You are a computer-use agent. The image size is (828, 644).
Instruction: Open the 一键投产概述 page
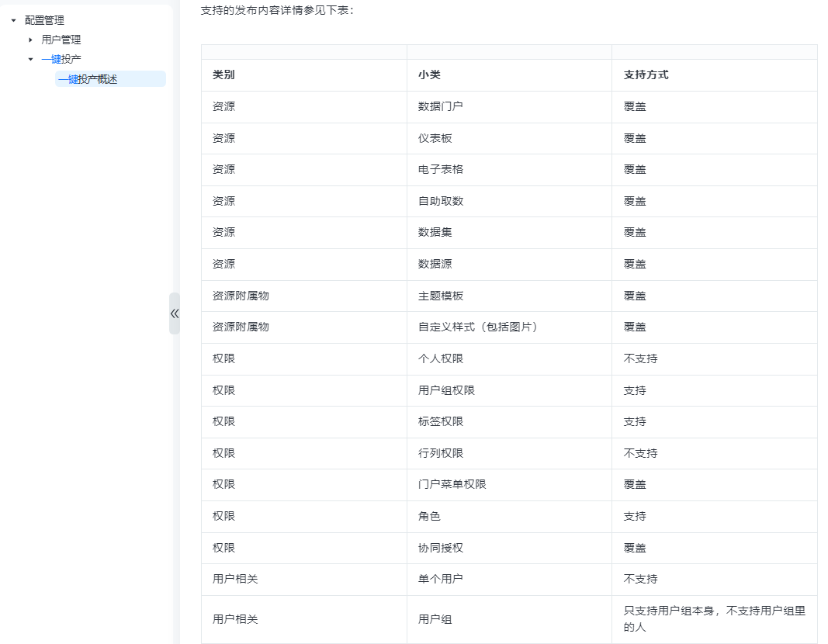coord(88,79)
